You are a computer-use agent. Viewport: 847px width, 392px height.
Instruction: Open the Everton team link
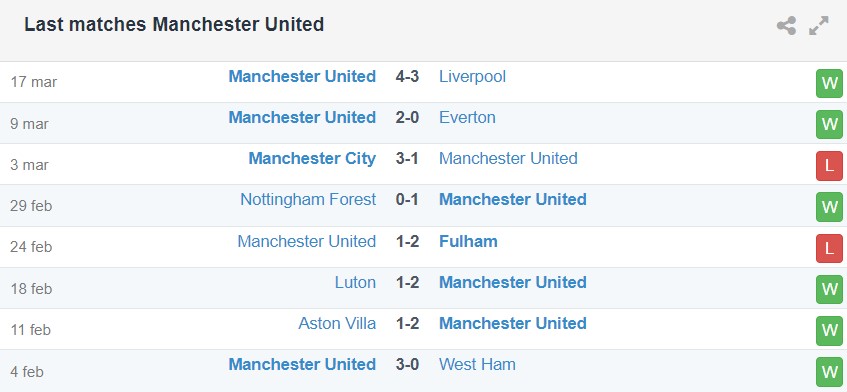[467, 118]
